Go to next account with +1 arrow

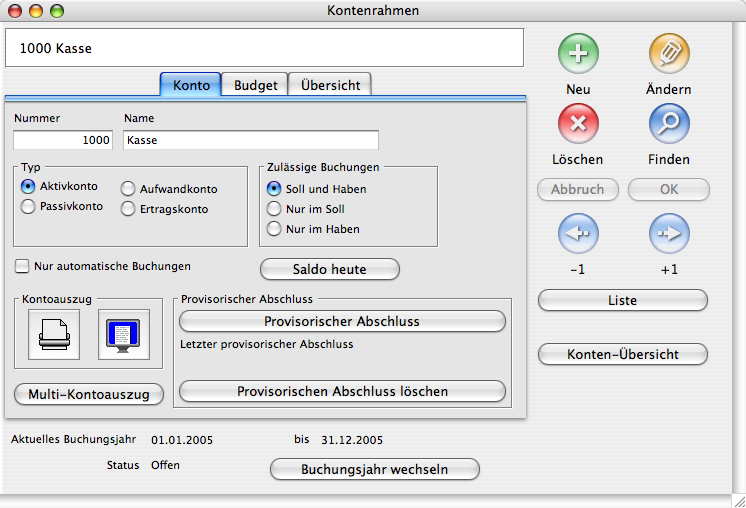pos(668,235)
